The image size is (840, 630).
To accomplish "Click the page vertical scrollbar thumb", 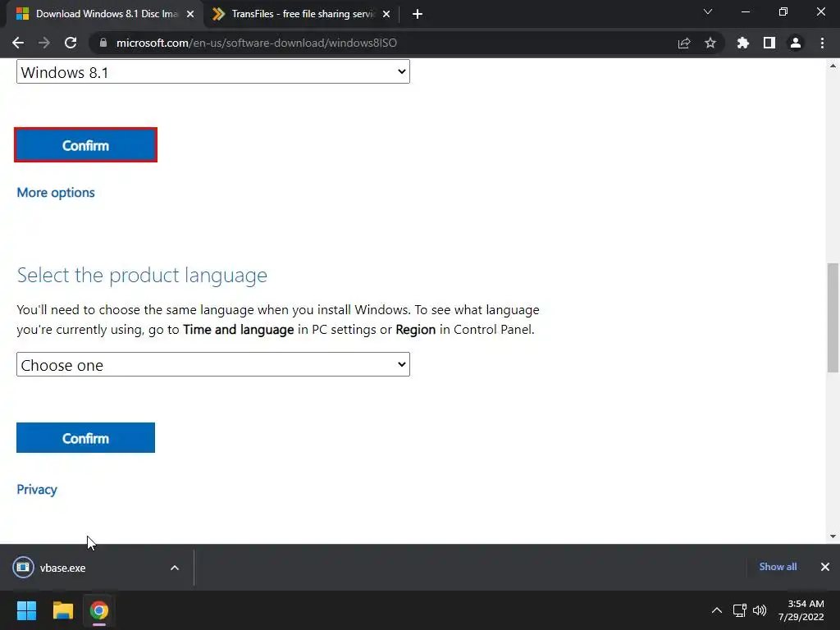I will click(x=833, y=317).
